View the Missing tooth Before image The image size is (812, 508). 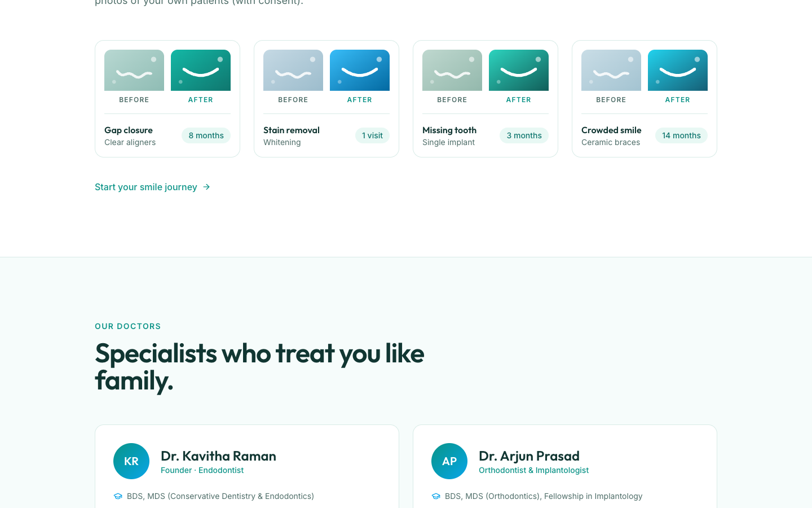[x=452, y=70]
